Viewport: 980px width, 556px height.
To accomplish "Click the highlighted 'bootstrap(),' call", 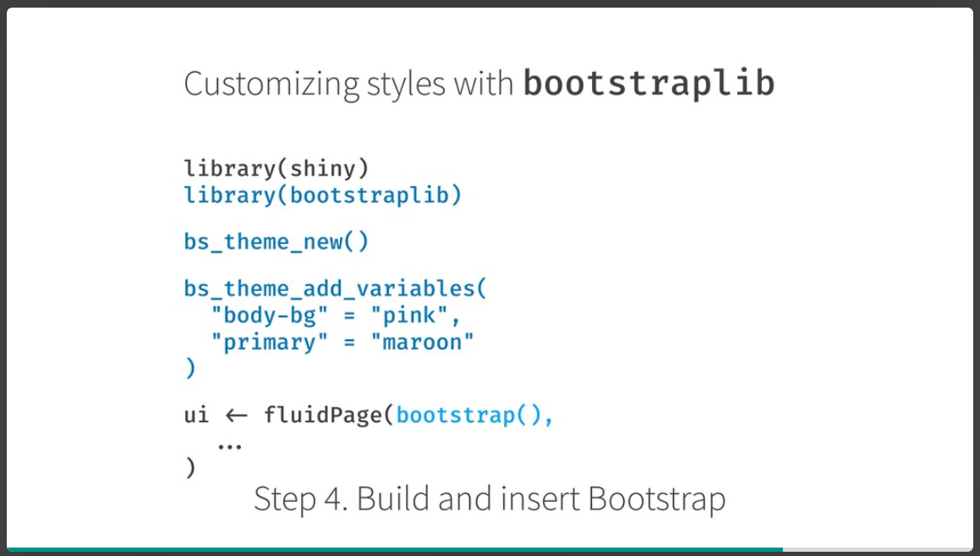I will pos(475,415).
